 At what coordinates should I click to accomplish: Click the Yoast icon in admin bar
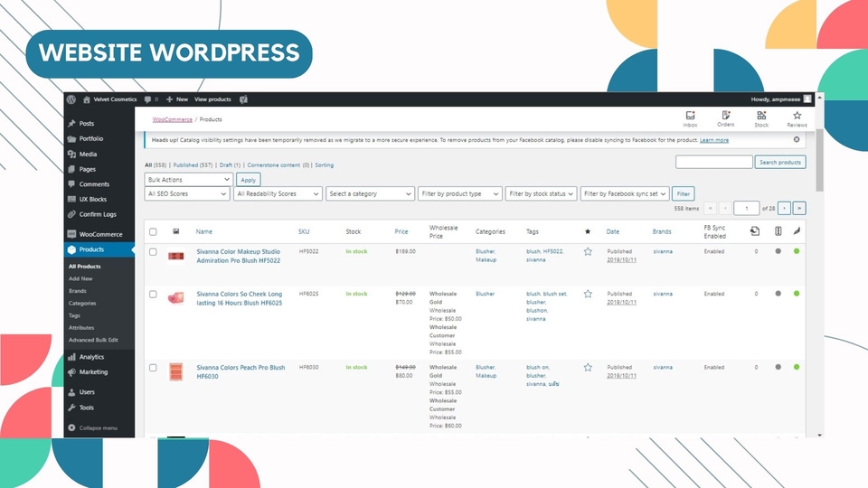click(243, 99)
